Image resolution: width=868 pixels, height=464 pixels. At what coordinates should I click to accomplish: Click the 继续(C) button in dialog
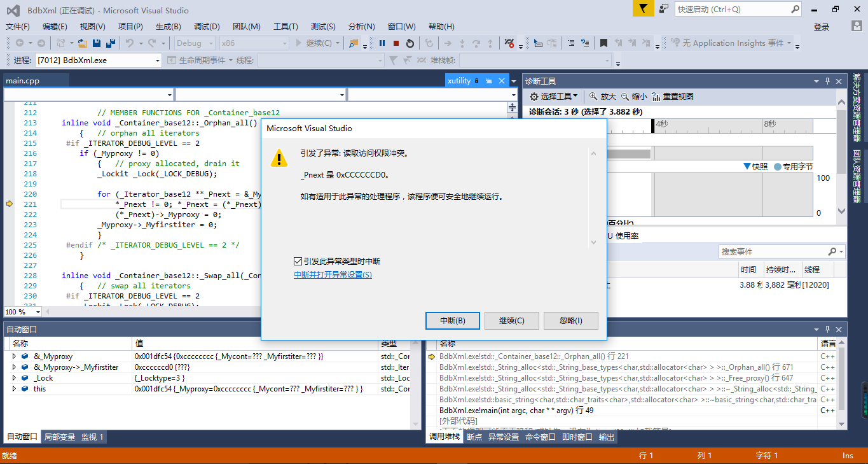pyautogui.click(x=512, y=321)
